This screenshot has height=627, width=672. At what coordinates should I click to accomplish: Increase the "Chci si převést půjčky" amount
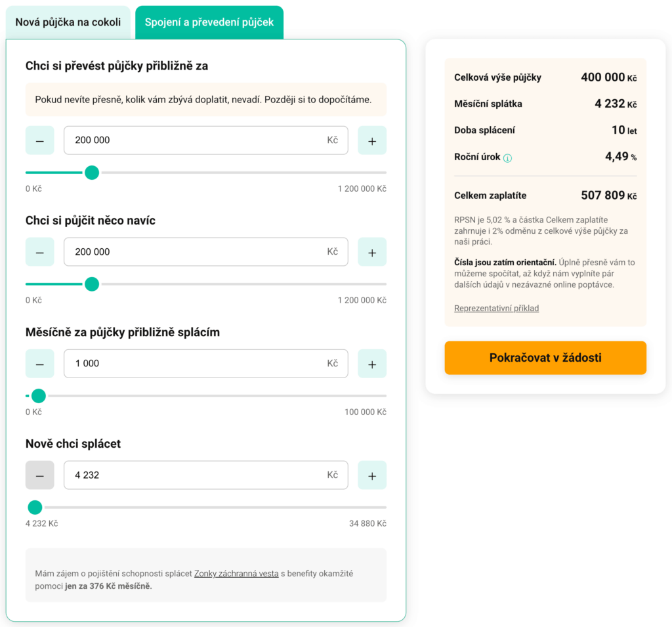pyautogui.click(x=372, y=140)
